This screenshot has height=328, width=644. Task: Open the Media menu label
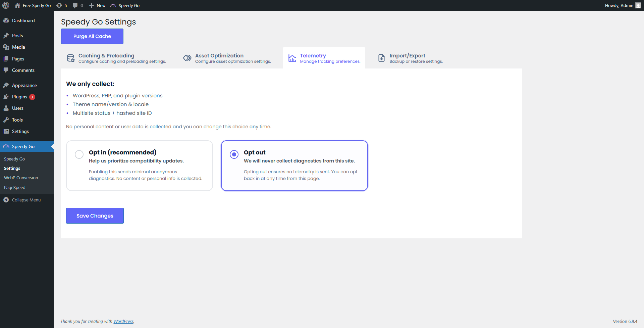18,47
